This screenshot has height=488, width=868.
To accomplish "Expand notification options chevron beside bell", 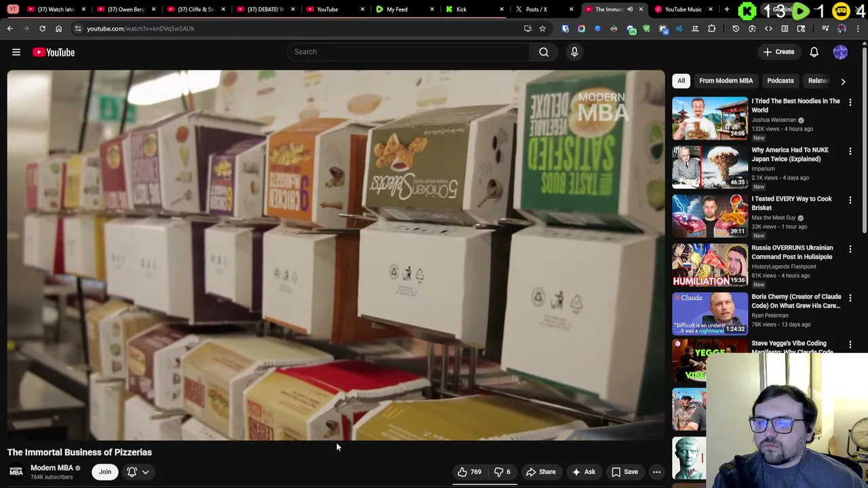I will click(145, 472).
